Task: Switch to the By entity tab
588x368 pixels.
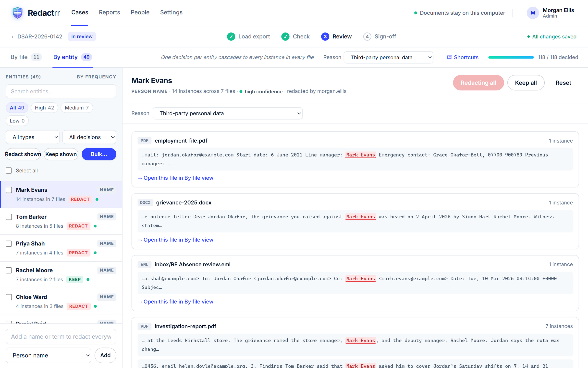Action: (73, 57)
